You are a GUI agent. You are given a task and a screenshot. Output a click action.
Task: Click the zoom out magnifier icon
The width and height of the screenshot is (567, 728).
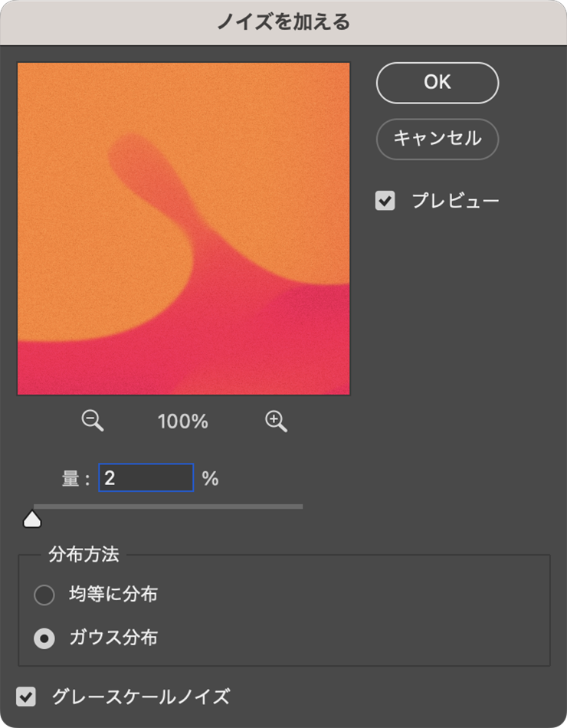pyautogui.click(x=93, y=420)
